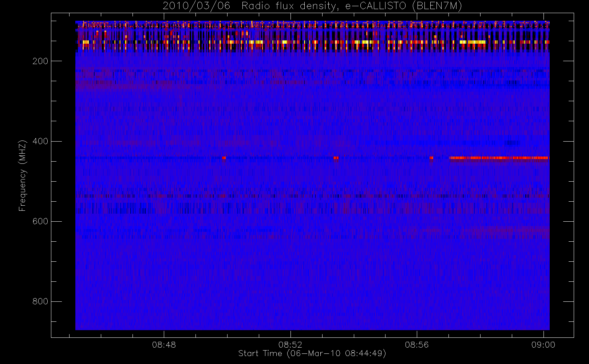Click the 'Start Time (06-Mar-10 08:44:49)' label
Image resolution: width=589 pixels, height=364 pixels.
312,353
